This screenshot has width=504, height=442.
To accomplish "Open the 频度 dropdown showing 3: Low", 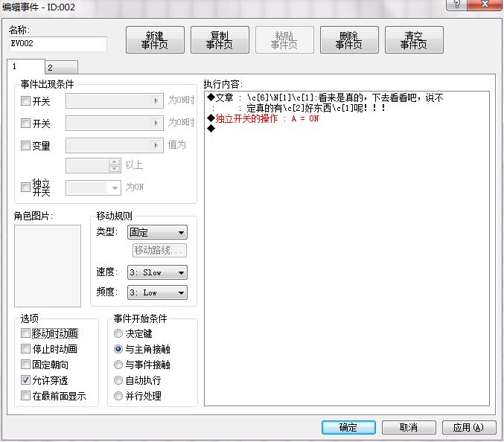I will click(x=157, y=292).
